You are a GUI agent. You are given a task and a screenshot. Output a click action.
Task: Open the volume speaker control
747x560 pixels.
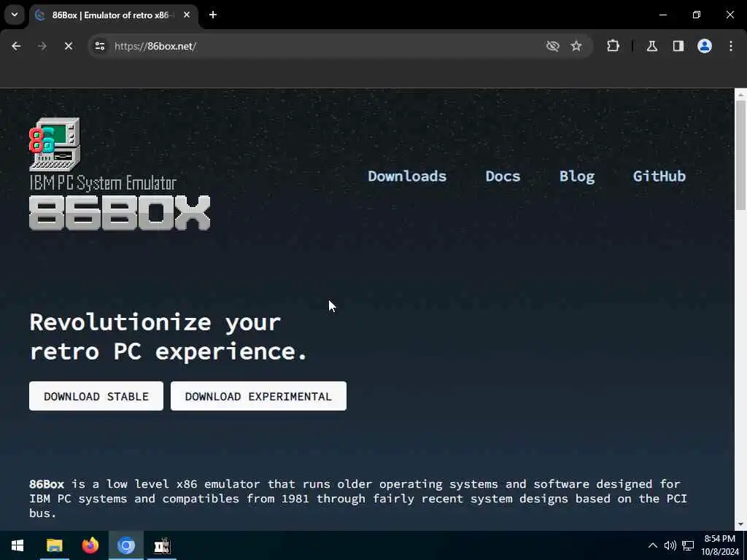tap(670, 545)
